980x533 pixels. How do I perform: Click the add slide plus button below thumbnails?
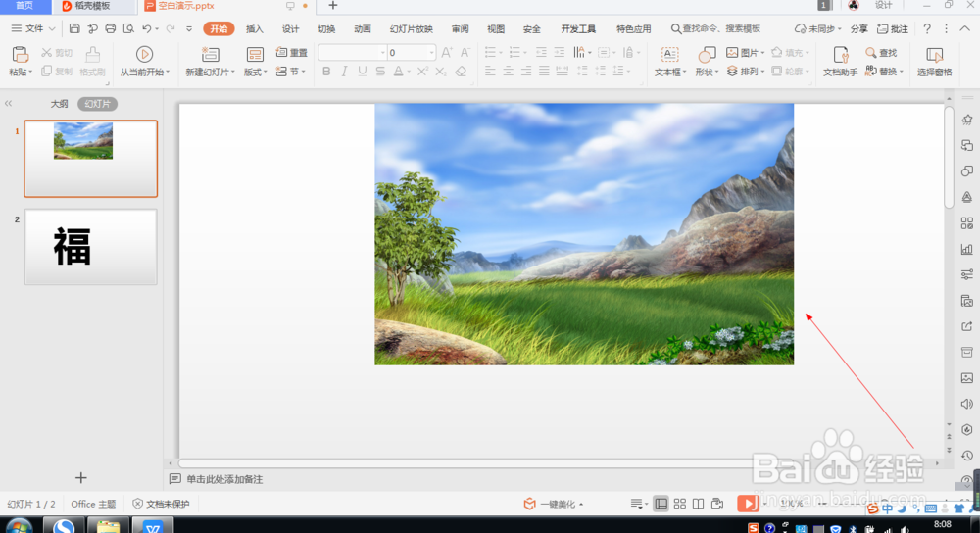coord(80,478)
